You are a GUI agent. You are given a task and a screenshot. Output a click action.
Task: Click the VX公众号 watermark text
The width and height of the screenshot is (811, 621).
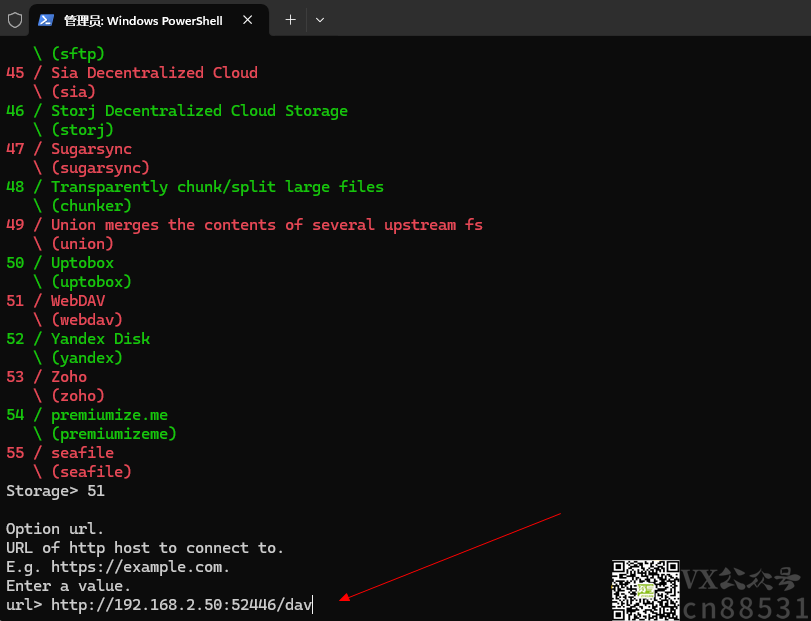tap(741, 580)
